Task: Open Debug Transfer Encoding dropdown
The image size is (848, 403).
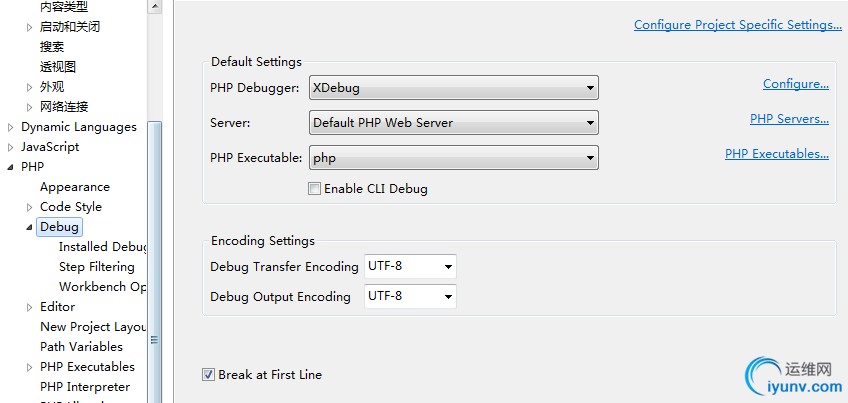Action: pyautogui.click(x=410, y=267)
